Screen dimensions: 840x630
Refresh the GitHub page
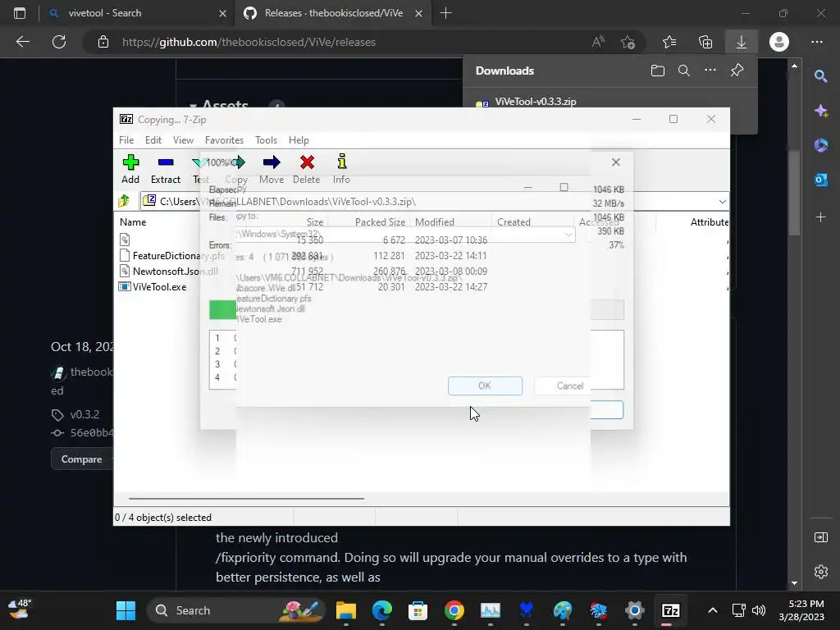[x=59, y=42]
